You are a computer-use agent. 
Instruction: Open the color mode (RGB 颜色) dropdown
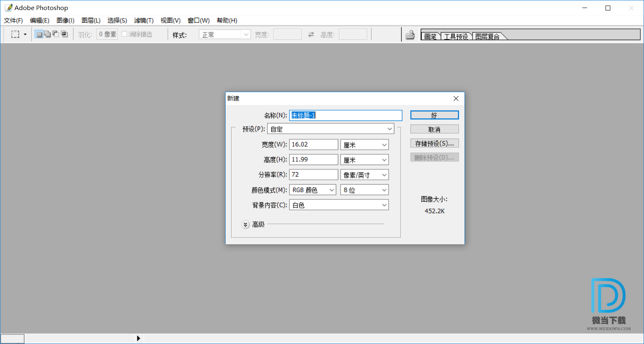[x=313, y=190]
